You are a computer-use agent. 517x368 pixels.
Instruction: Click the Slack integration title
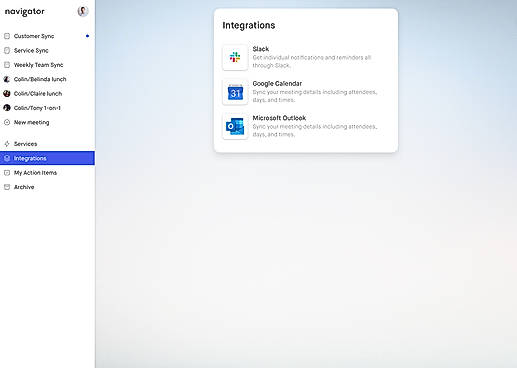(261, 49)
